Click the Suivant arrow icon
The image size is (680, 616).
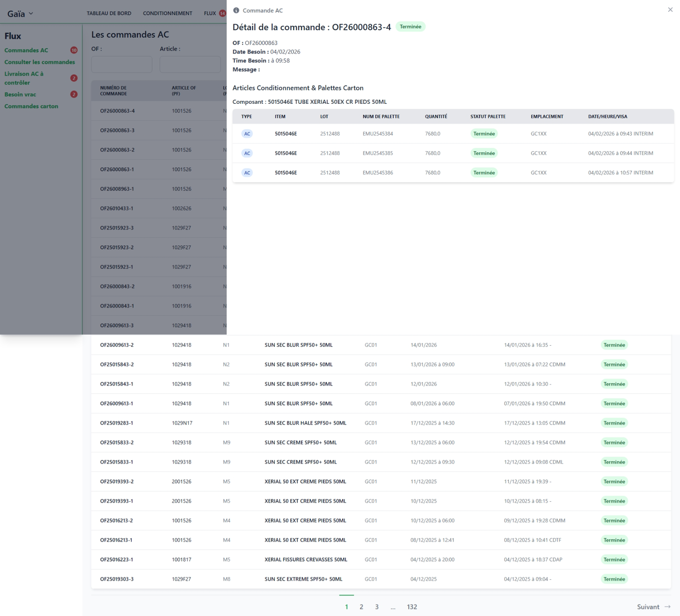[667, 607]
